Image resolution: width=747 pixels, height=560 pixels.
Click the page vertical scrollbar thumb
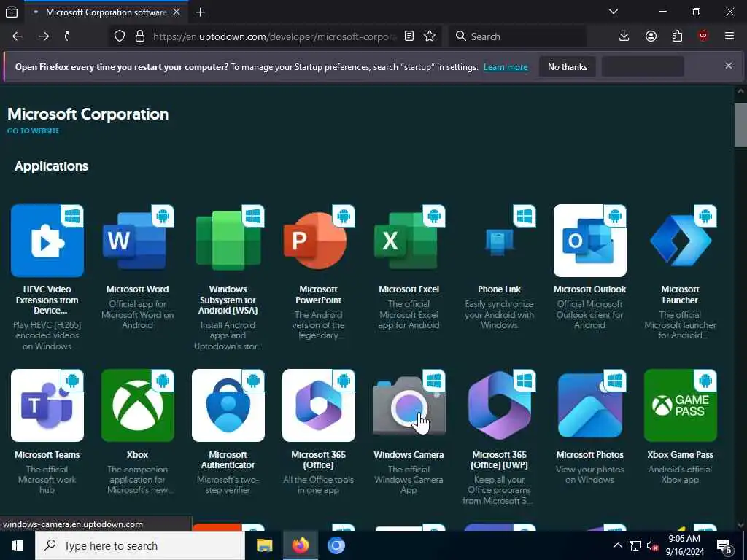coord(740,125)
